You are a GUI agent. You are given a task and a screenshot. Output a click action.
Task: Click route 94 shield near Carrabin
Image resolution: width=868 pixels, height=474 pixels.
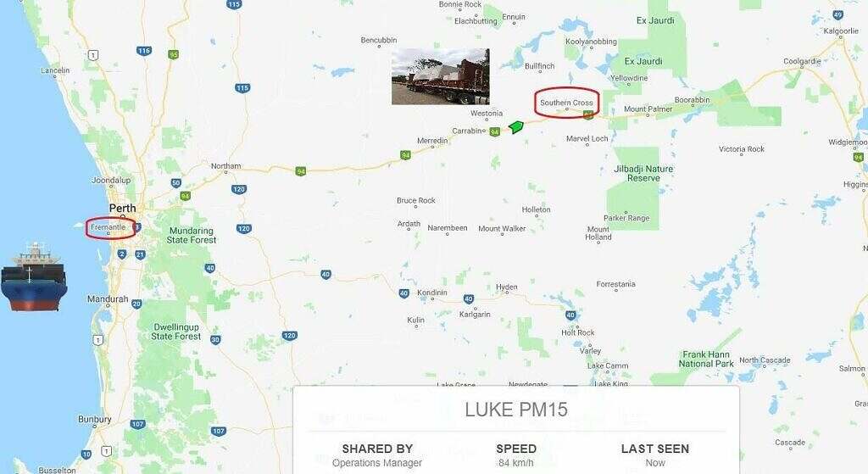495,131
